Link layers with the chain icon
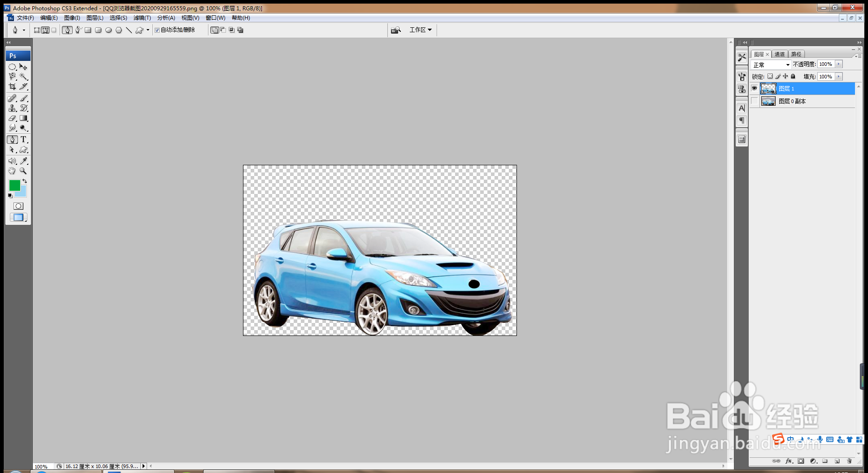868x473 pixels. 776,461
